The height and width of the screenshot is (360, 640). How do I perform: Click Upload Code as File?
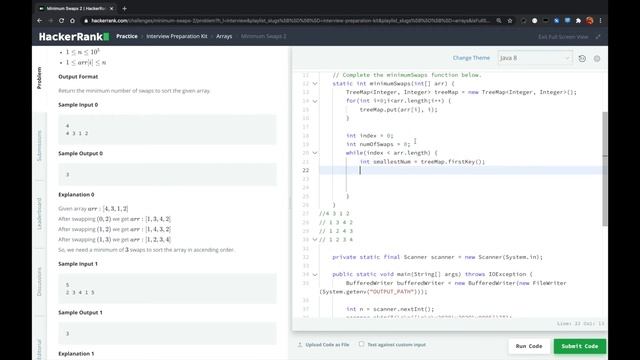[327, 344]
